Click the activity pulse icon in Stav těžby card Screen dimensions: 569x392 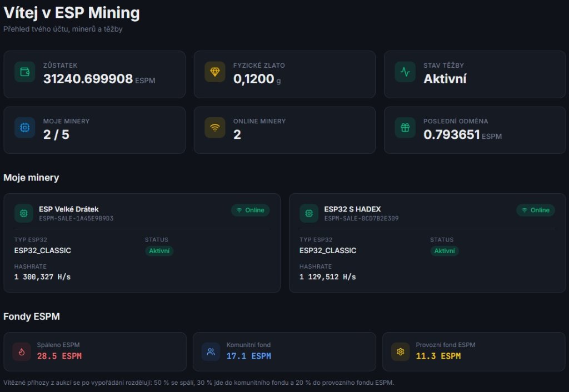pos(405,72)
